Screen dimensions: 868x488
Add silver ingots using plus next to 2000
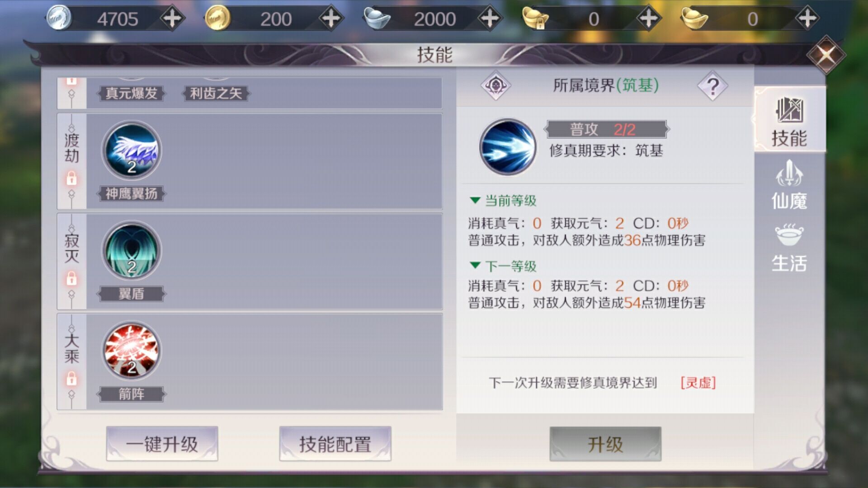[x=490, y=19]
